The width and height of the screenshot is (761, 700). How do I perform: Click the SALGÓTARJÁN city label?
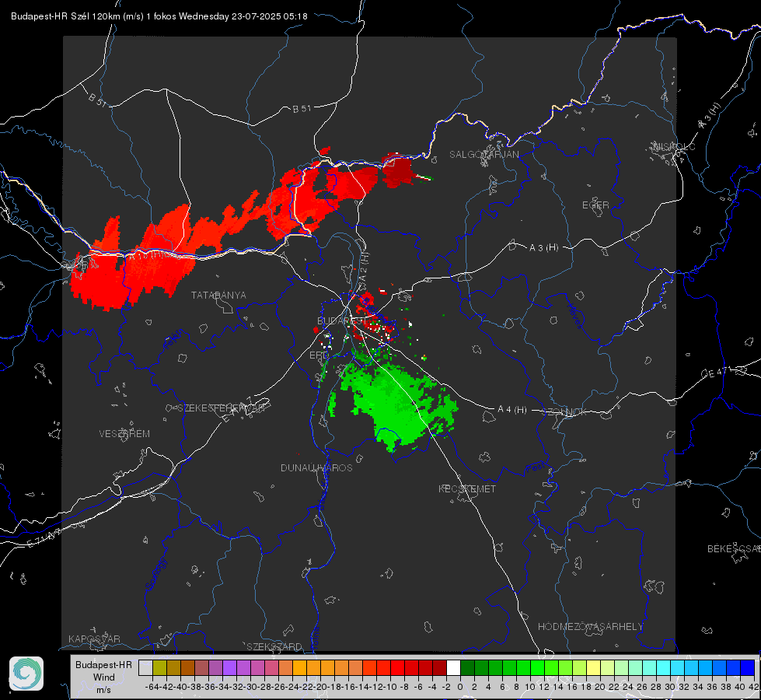pyautogui.click(x=483, y=155)
